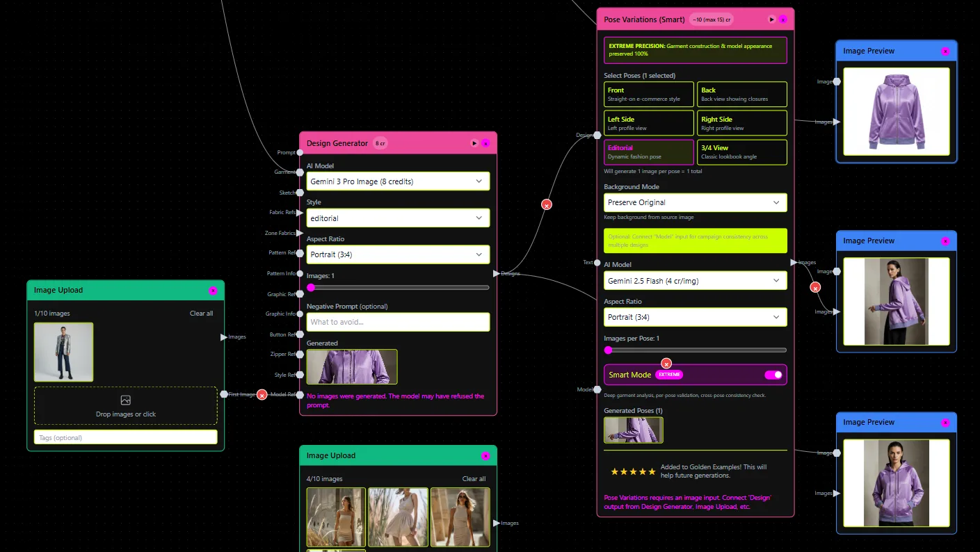This screenshot has height=552, width=980.
Task: Close the Image Preview node showing the front-facing model
Action: [x=945, y=423]
